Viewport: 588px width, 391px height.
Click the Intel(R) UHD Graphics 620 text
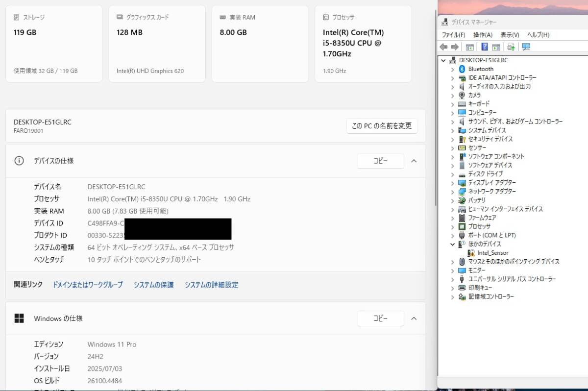pyautogui.click(x=150, y=71)
